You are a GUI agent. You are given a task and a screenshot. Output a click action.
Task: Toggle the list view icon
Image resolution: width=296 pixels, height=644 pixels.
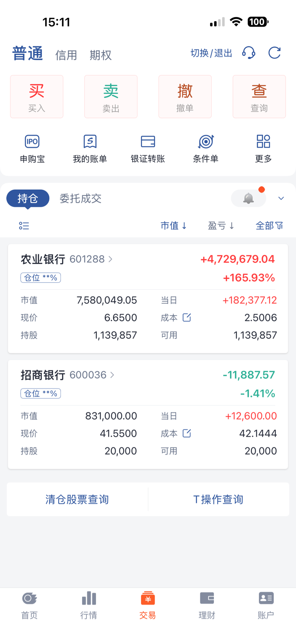pyautogui.click(x=24, y=226)
